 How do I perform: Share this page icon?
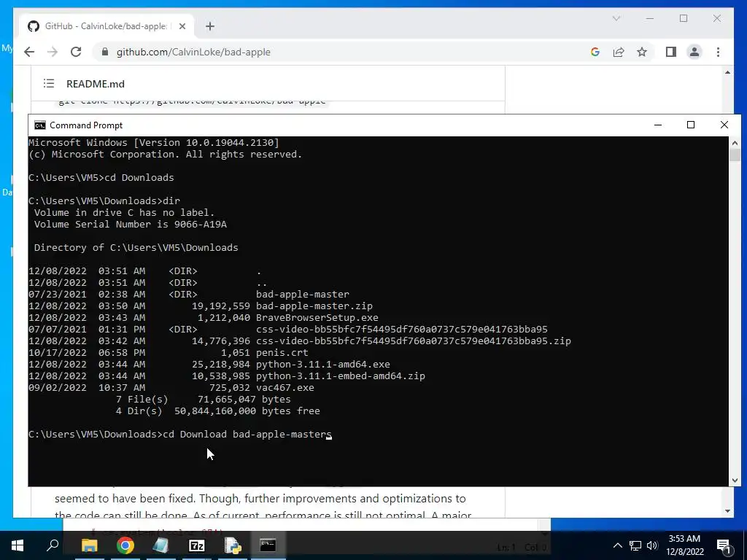pyautogui.click(x=619, y=52)
